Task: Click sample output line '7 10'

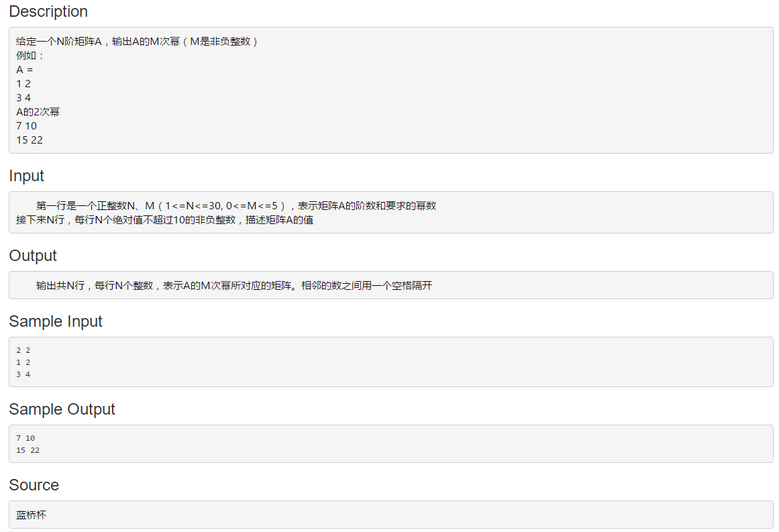Action: click(x=25, y=438)
